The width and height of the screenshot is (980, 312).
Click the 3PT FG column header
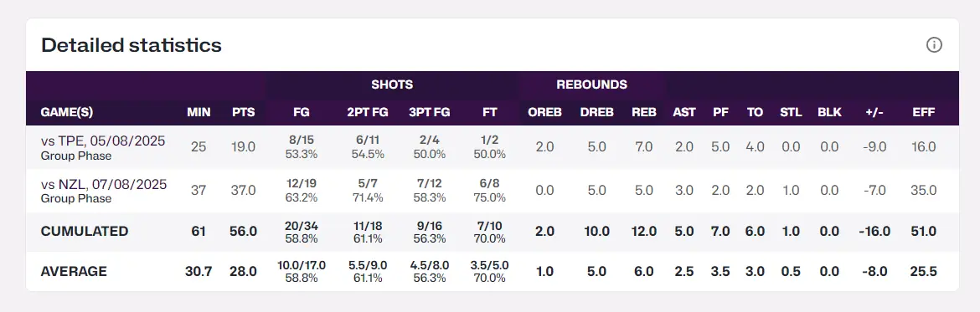pos(430,113)
